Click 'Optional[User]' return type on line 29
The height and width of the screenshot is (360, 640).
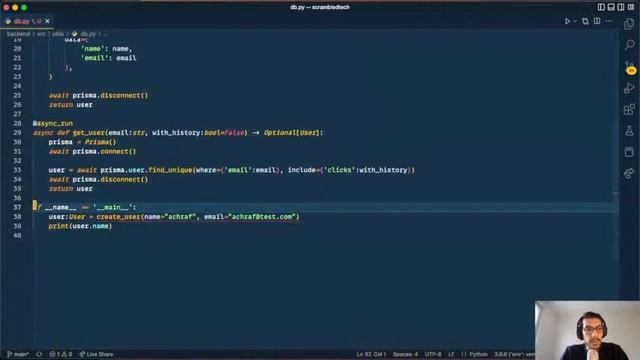(x=291, y=133)
